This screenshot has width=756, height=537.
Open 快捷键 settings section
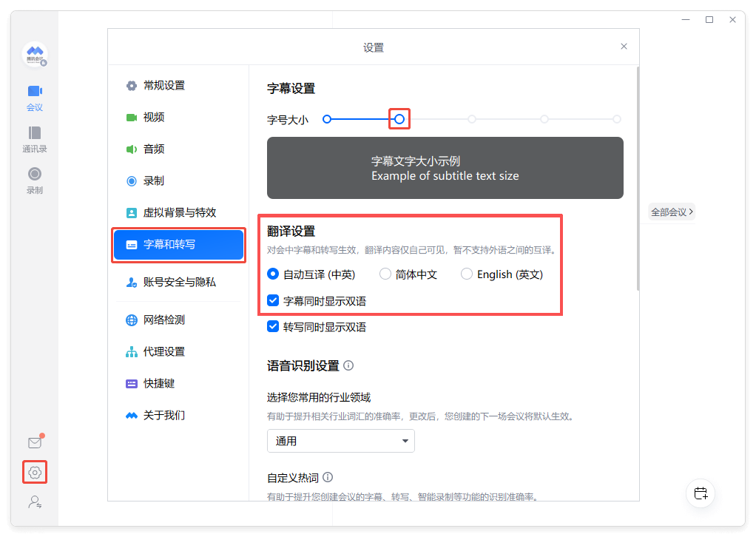[178, 384]
